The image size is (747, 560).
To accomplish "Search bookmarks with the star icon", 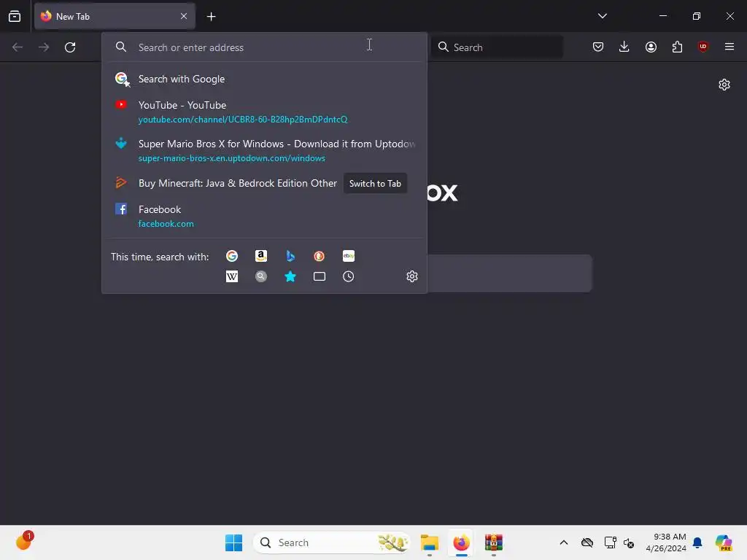I will click(290, 276).
